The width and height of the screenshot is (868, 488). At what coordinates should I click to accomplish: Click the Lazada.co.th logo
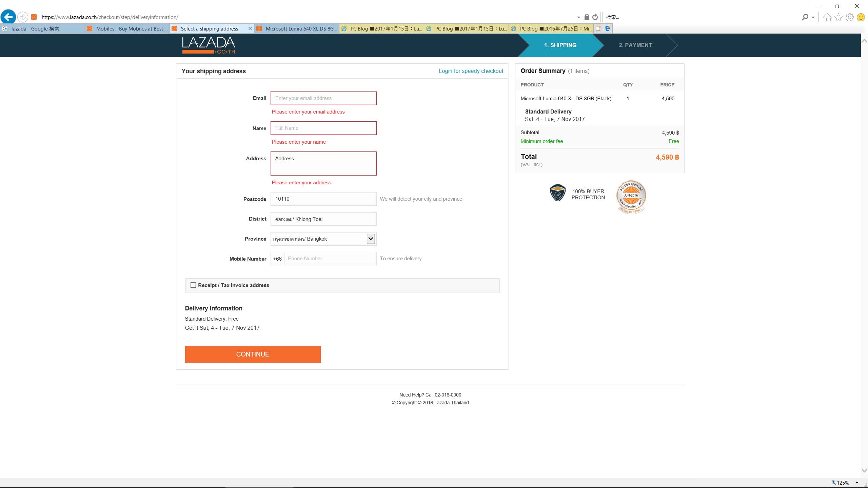[x=209, y=45]
